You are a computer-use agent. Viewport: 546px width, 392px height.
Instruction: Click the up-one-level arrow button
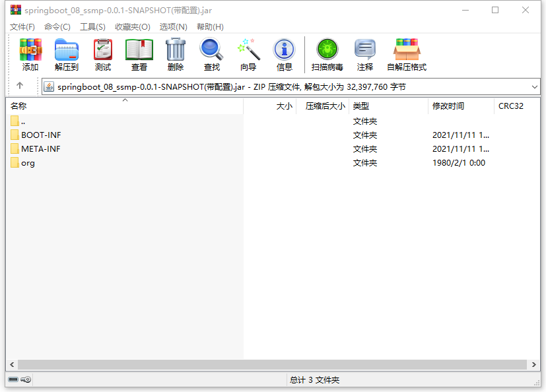(20, 86)
